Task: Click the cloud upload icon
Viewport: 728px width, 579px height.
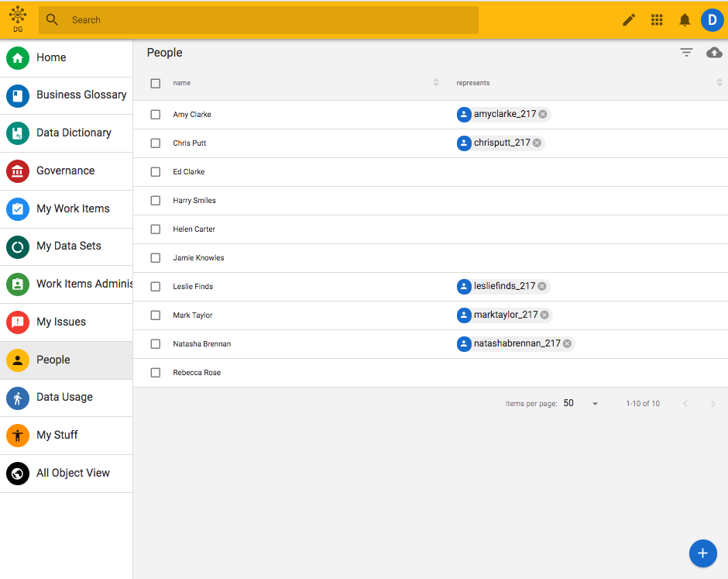Action: (x=714, y=53)
